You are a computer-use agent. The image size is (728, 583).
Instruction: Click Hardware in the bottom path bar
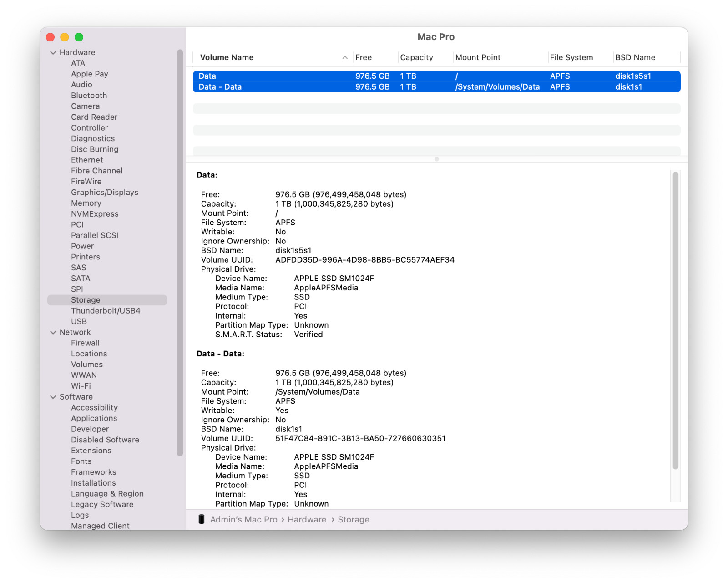pyautogui.click(x=307, y=520)
